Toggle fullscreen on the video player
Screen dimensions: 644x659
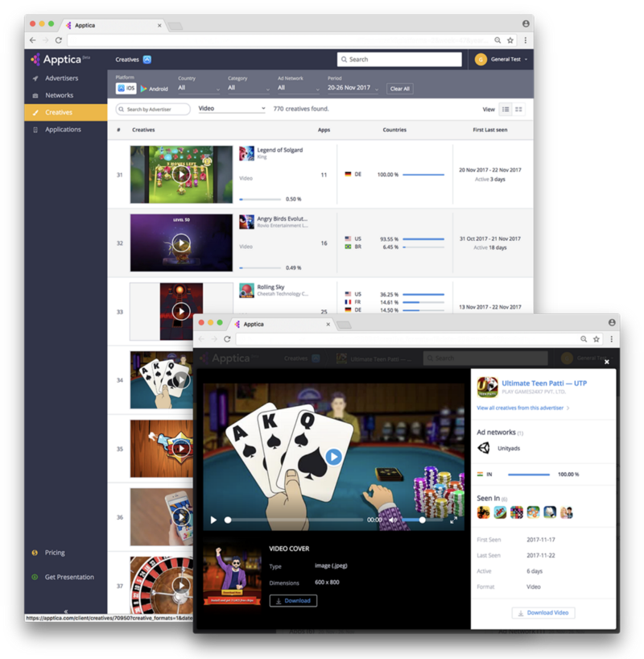(454, 520)
